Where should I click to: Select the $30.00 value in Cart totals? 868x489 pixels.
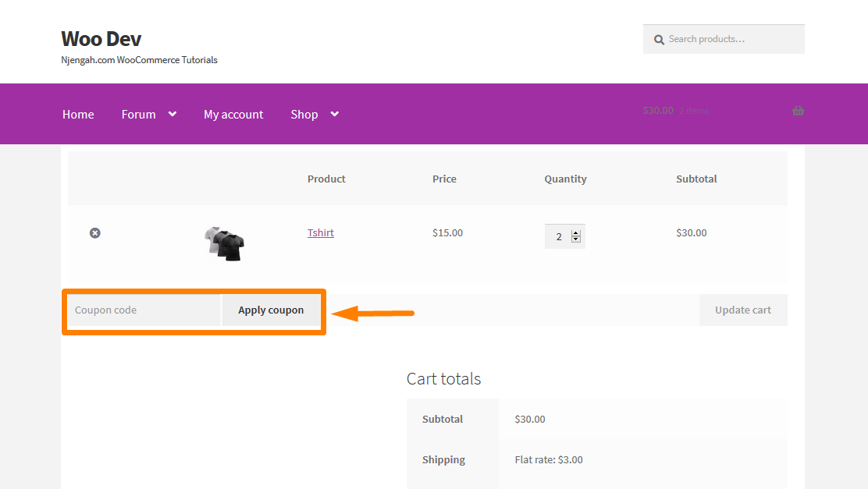click(530, 420)
